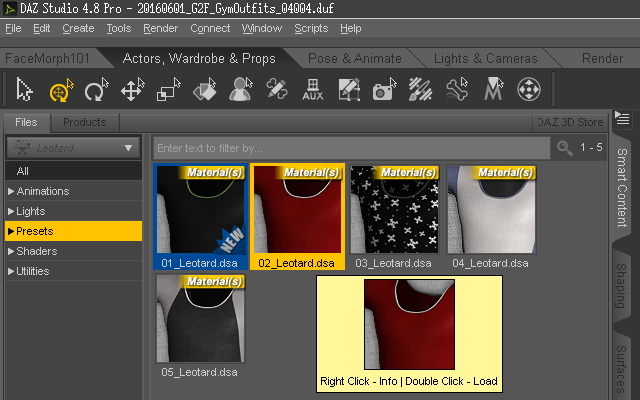Screen dimensions: 640x400
Task: Select the Node Selection tool
Action: pos(24,89)
